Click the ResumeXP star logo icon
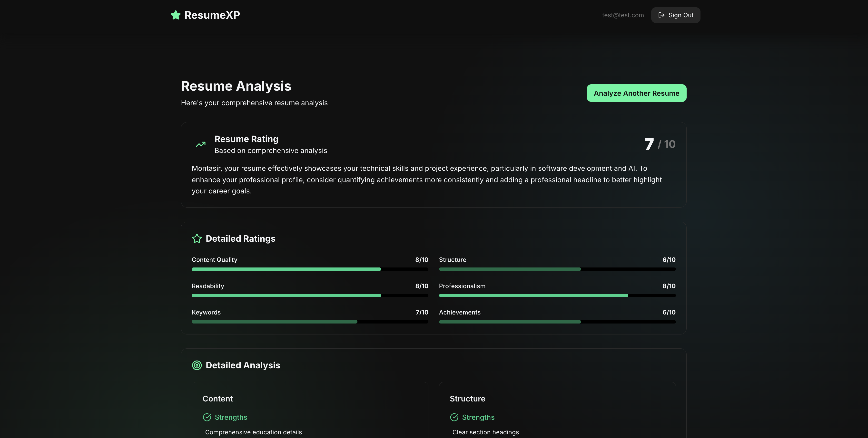Viewport: 868px width, 438px height. tap(176, 15)
